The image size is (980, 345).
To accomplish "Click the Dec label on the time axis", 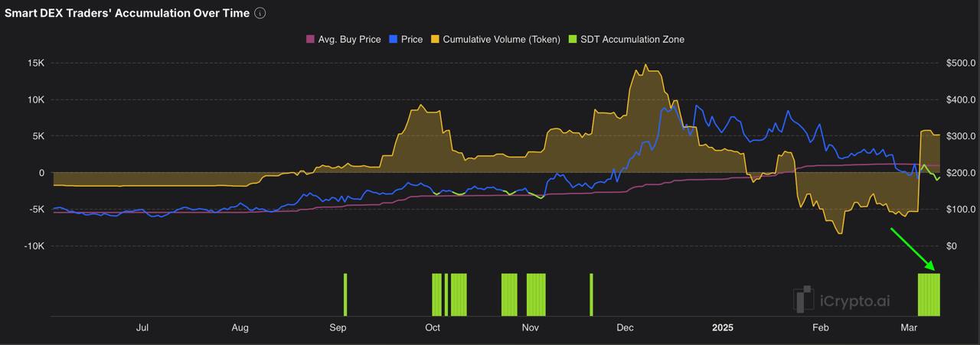I will click(625, 327).
